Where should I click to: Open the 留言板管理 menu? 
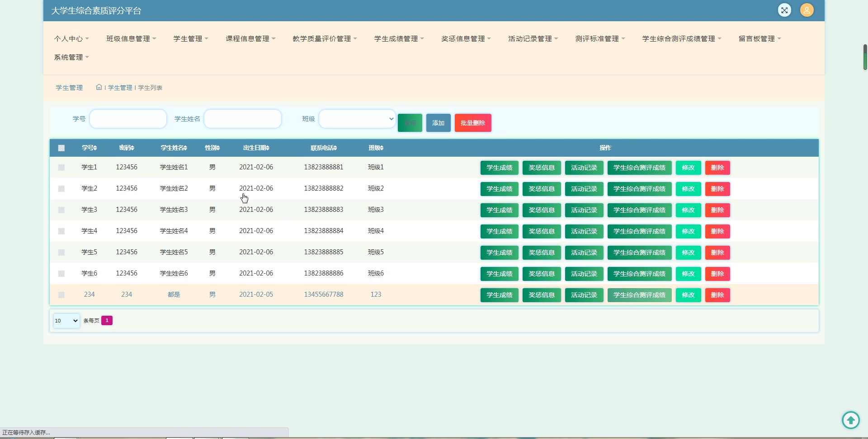[x=760, y=39]
